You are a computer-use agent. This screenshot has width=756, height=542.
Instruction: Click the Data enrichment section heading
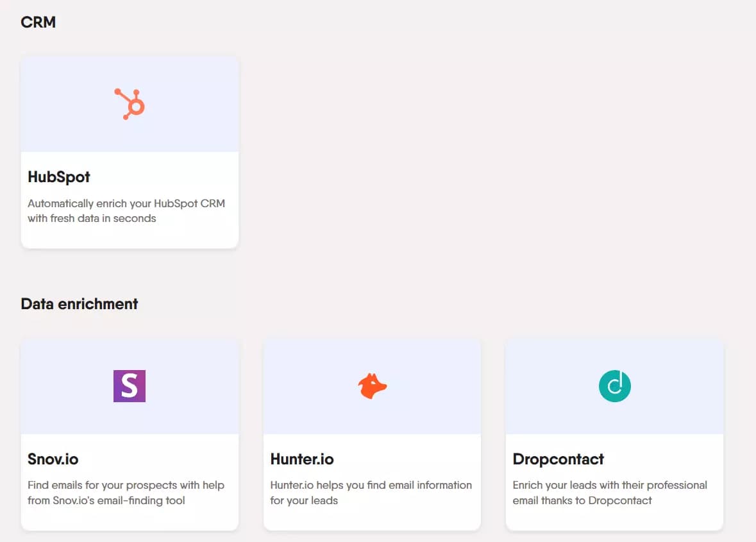click(x=80, y=303)
